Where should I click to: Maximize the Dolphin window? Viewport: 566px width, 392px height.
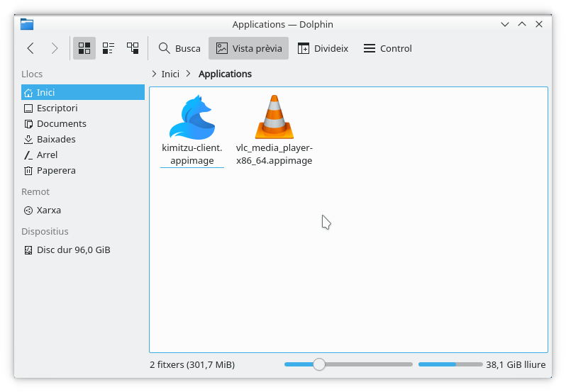click(522, 24)
